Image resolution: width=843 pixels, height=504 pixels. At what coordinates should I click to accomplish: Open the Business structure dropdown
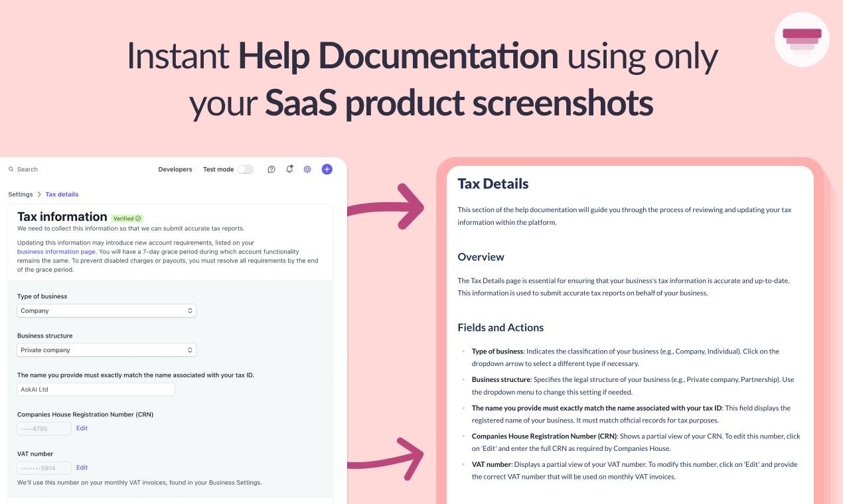106,349
